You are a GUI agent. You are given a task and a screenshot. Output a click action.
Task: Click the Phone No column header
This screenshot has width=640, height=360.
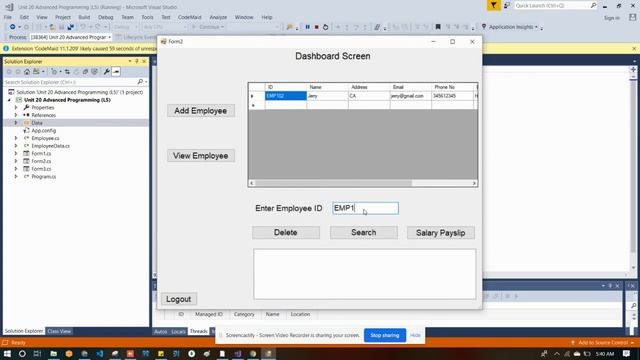point(452,87)
